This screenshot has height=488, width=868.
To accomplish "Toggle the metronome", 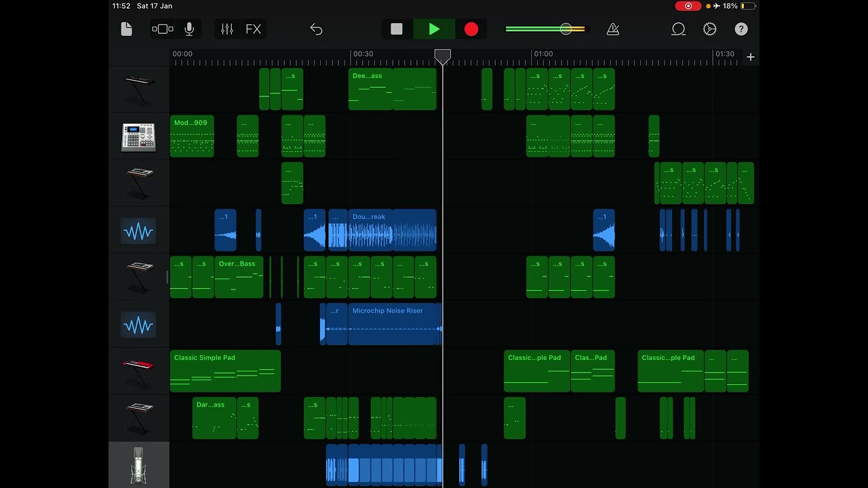I will [x=613, y=29].
